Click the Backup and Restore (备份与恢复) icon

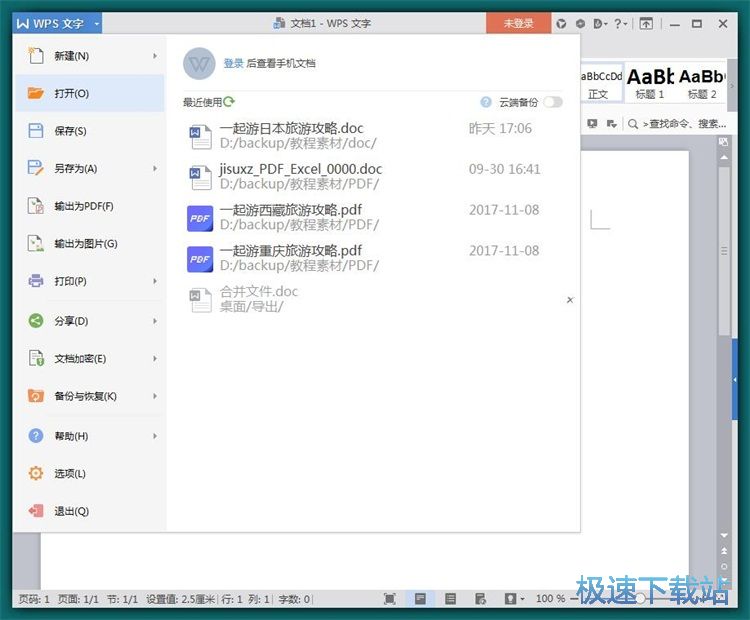(x=36, y=396)
